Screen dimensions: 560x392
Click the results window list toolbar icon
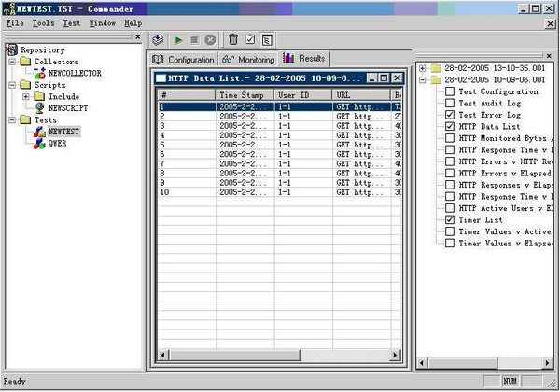267,39
